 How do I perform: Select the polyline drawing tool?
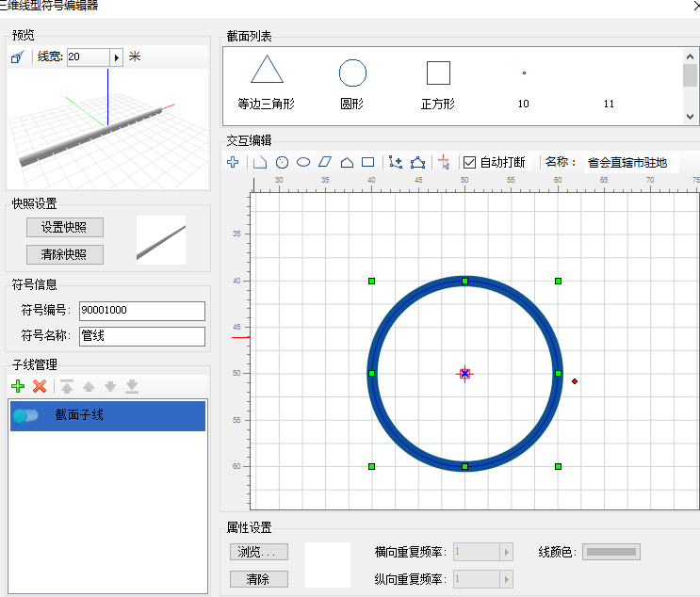[x=260, y=162]
